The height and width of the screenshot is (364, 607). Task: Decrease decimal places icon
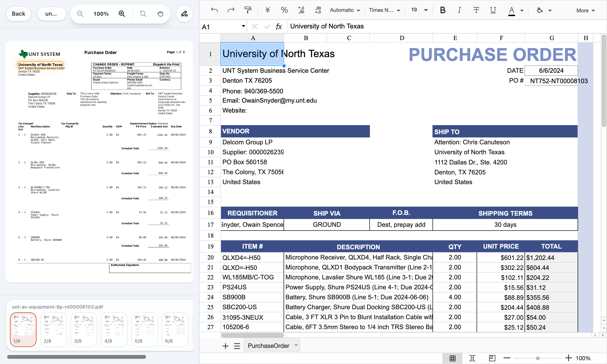click(x=301, y=10)
